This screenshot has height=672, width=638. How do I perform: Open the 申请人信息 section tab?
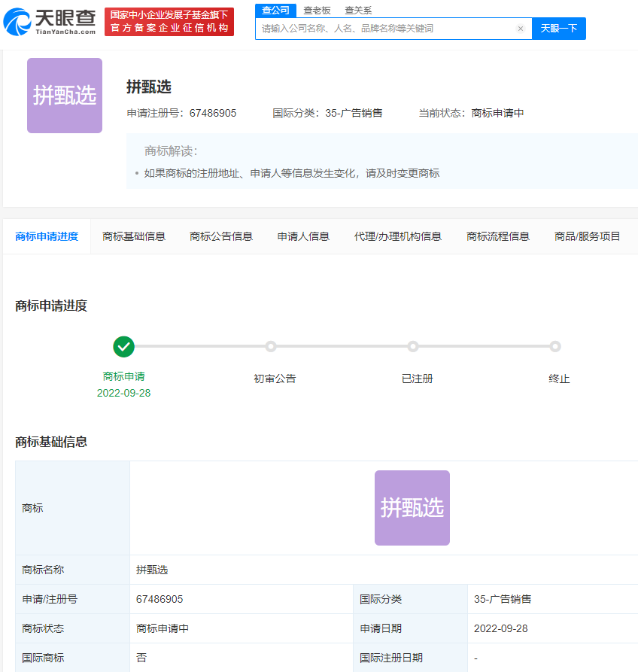click(302, 235)
